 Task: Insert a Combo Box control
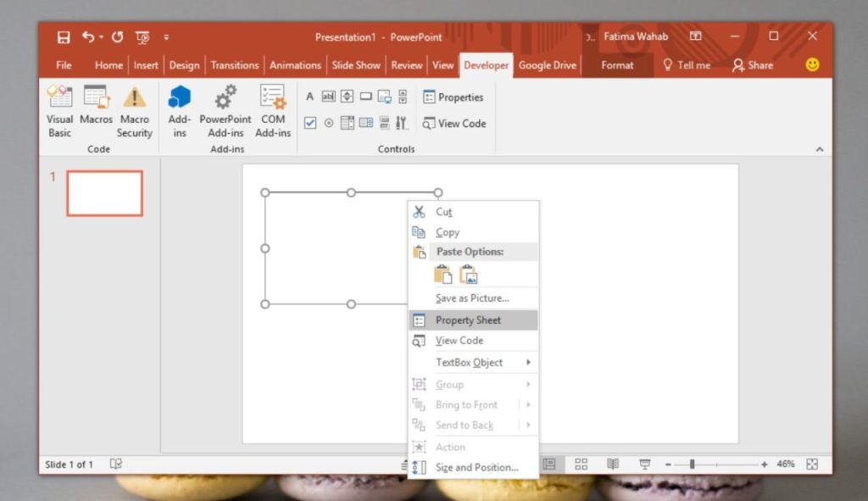click(x=368, y=122)
